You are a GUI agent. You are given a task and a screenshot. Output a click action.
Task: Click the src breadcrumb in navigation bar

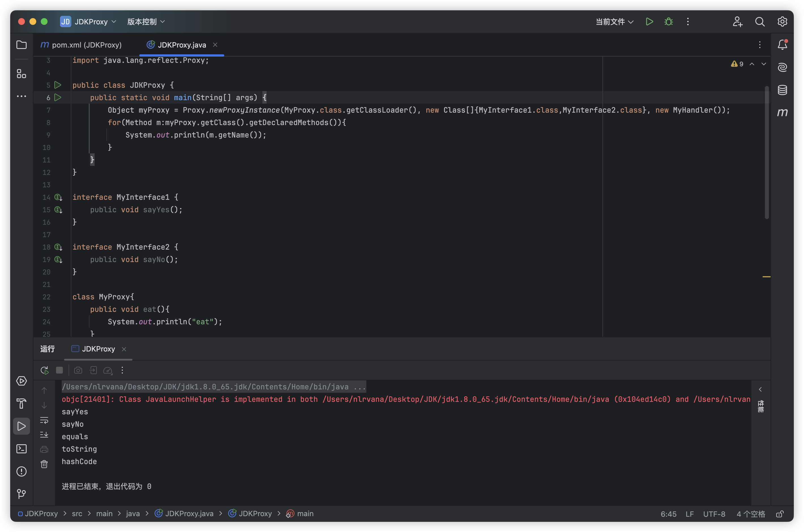click(77, 514)
